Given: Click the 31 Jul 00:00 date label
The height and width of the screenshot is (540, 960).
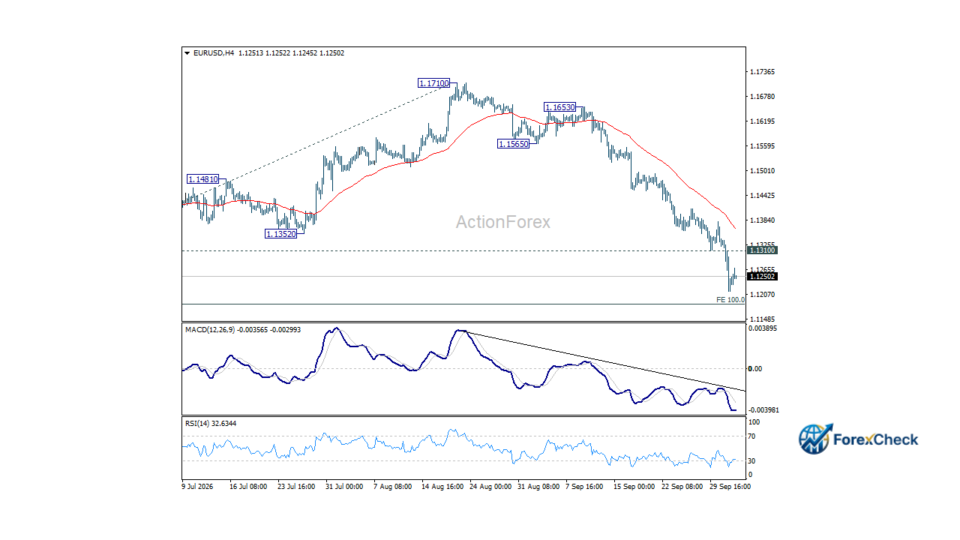Looking at the screenshot, I should (344, 487).
